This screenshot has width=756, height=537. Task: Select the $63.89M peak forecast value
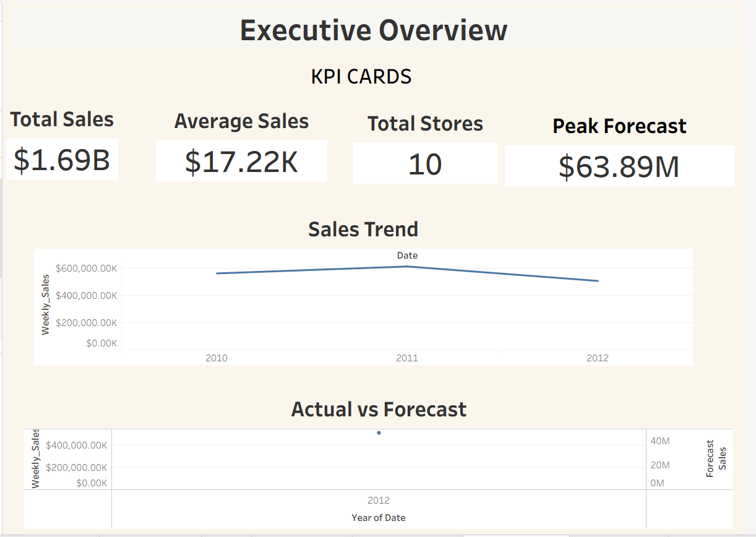click(x=619, y=166)
